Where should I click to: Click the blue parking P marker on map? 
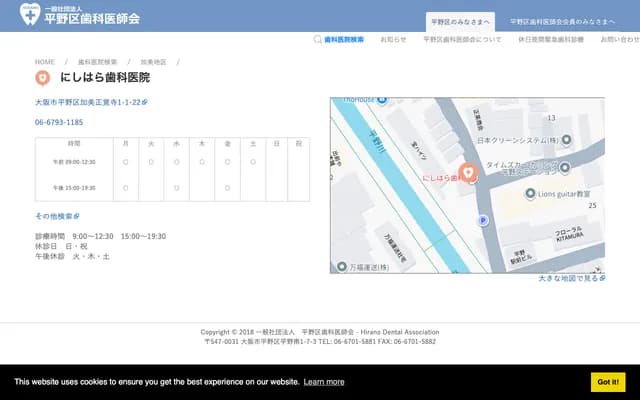click(x=484, y=220)
